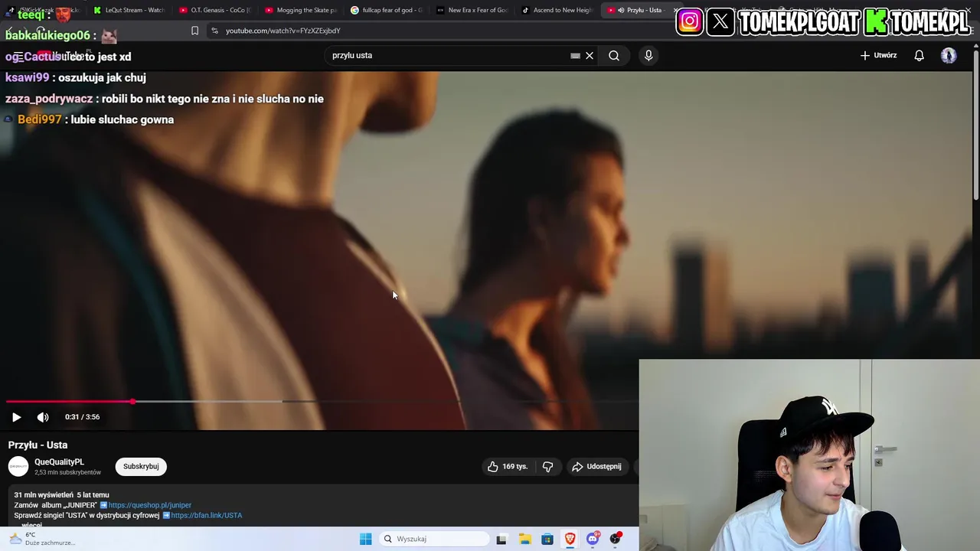The image size is (980, 551).
Task: Open File Explorer from the taskbar
Action: click(524, 539)
